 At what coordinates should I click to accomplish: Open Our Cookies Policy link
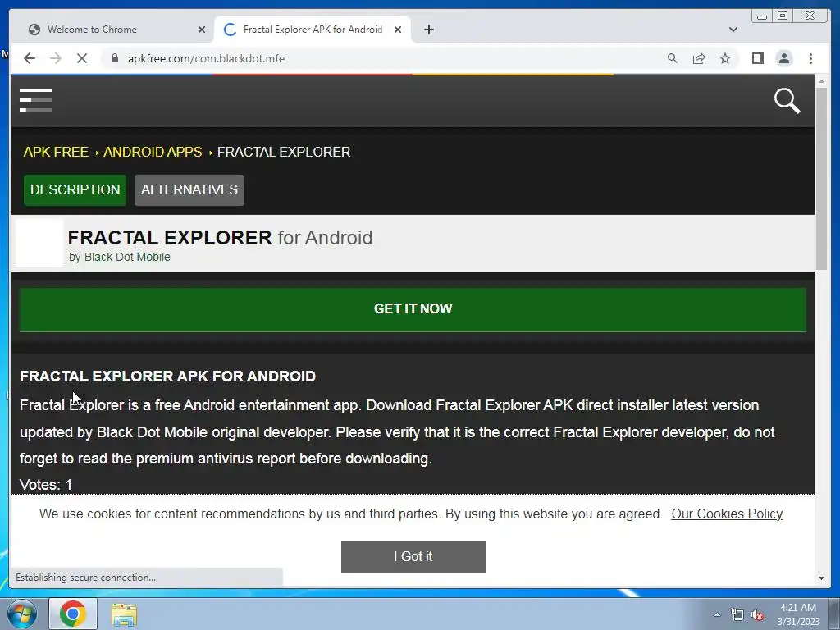tap(727, 514)
